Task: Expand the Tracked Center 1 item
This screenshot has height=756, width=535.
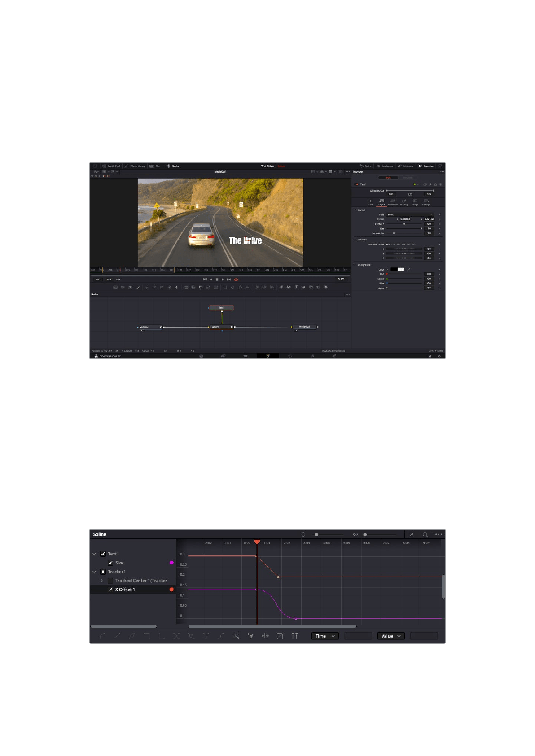Action: coord(101,581)
